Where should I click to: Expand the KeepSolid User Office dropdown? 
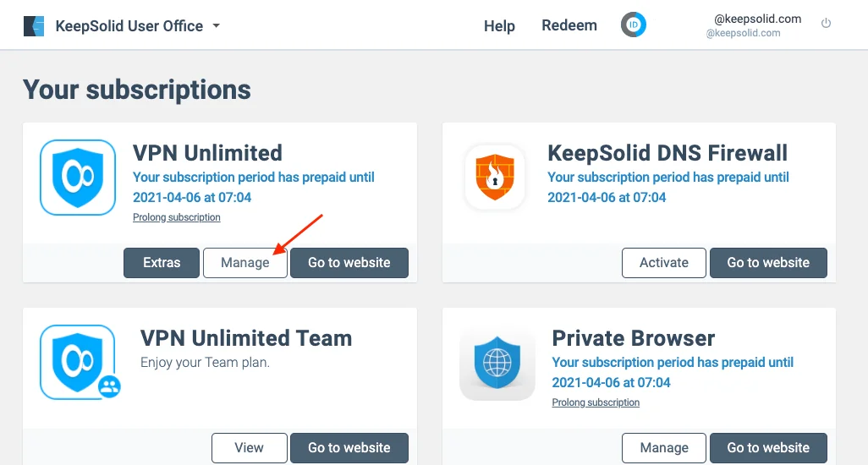pos(216,26)
